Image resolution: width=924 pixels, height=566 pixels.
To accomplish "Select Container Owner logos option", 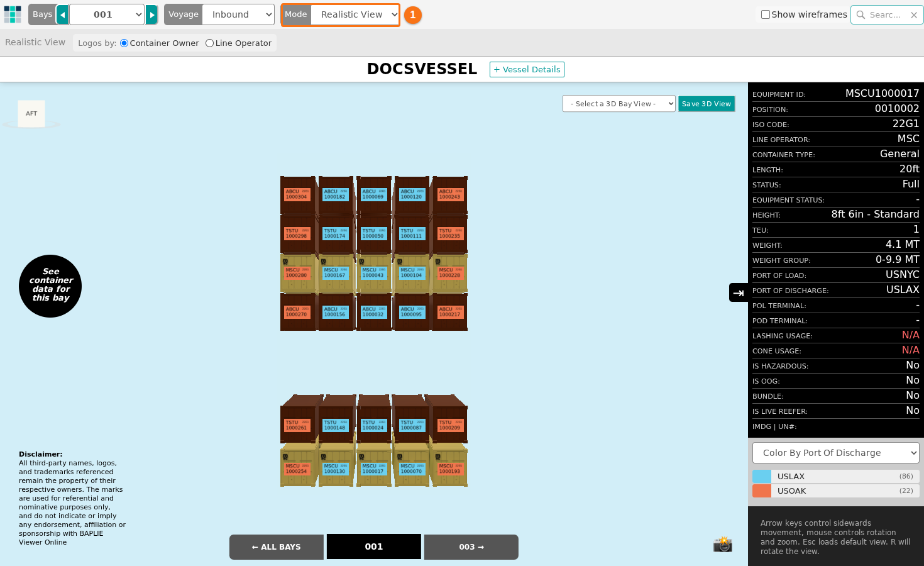I will [124, 43].
